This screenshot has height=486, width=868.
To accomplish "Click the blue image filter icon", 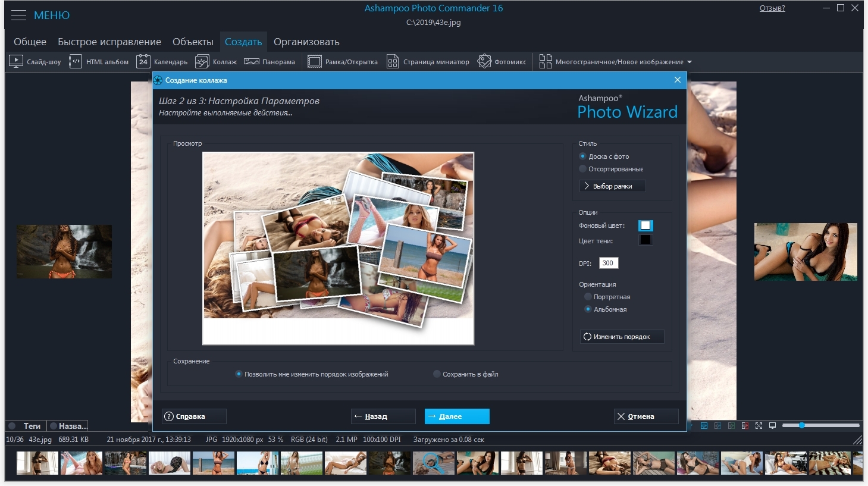I will click(x=704, y=426).
